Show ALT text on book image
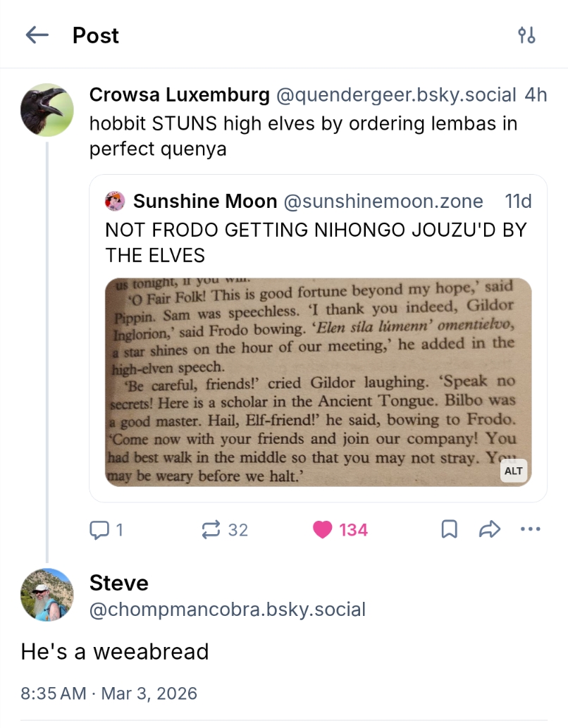 [514, 471]
